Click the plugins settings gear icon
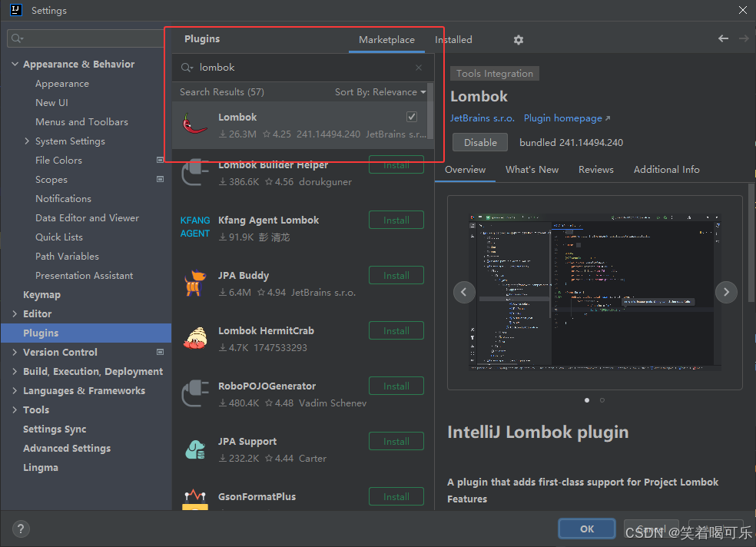This screenshot has height=547, width=756. click(519, 40)
